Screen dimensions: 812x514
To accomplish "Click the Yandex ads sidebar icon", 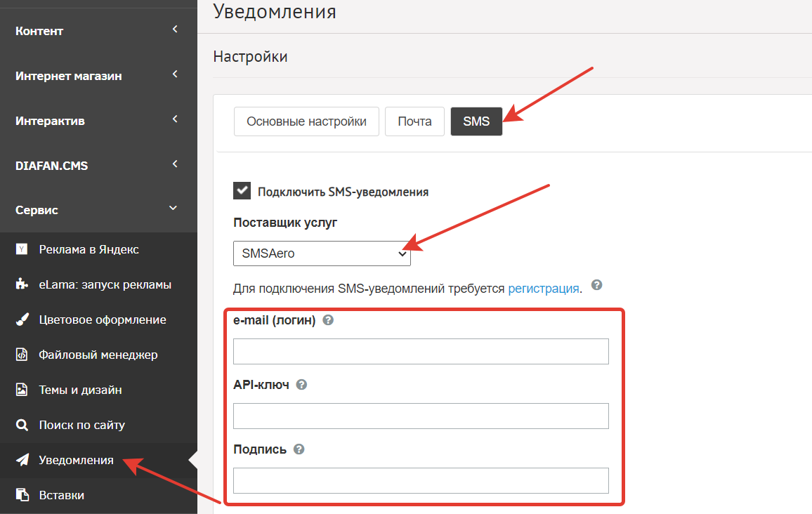I will pyautogui.click(x=22, y=249).
